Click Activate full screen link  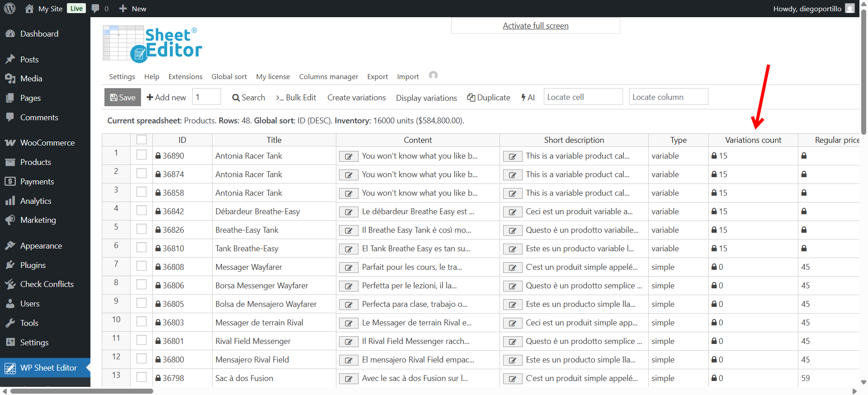coord(535,26)
